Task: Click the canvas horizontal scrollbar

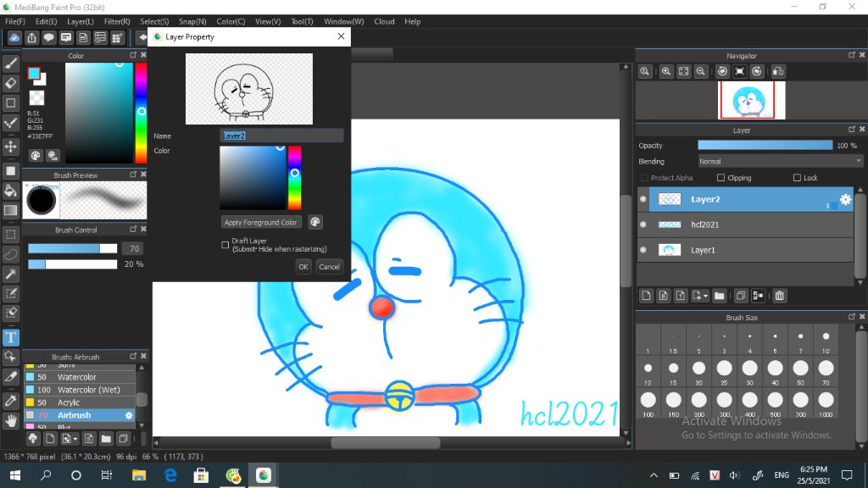Action: [x=386, y=442]
